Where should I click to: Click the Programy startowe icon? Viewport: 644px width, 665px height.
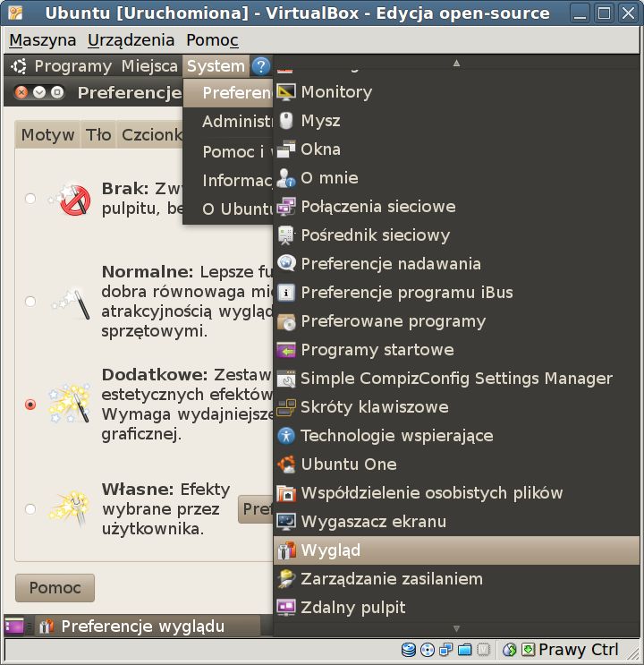tap(286, 350)
